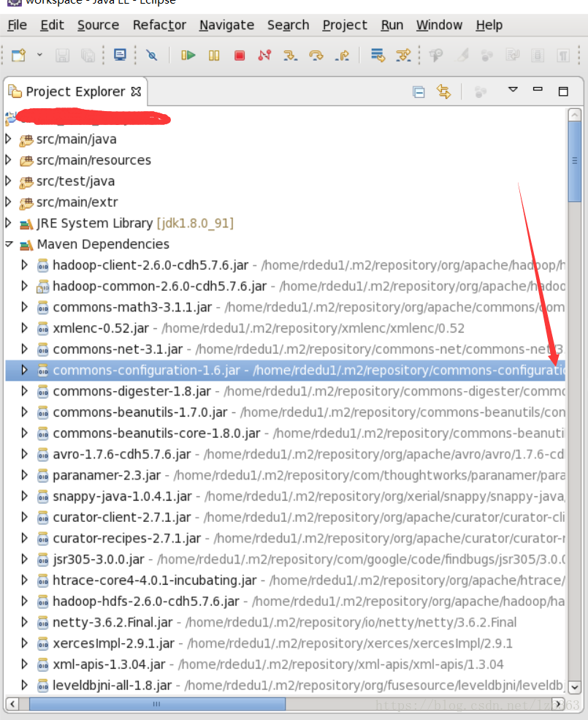Expand xmlenc-0.52.jar node

(24, 327)
